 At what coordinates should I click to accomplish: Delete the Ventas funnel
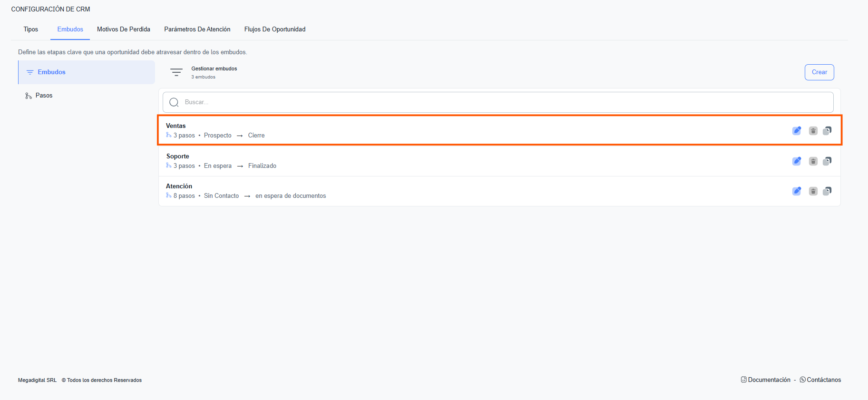coord(813,131)
